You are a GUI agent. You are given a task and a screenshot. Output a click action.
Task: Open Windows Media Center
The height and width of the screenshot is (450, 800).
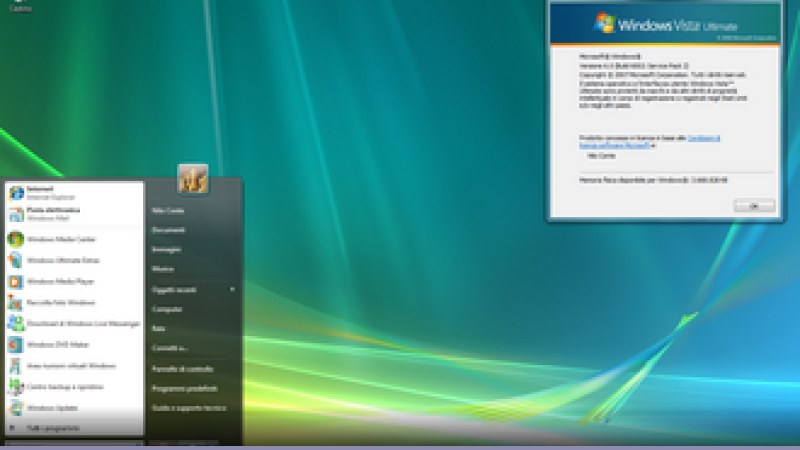coord(74,239)
